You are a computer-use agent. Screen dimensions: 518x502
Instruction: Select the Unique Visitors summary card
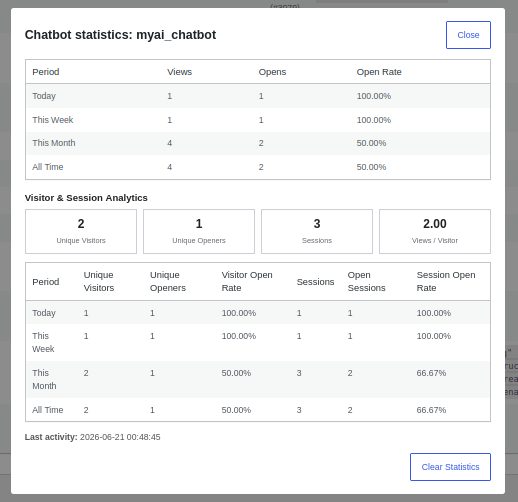81,231
